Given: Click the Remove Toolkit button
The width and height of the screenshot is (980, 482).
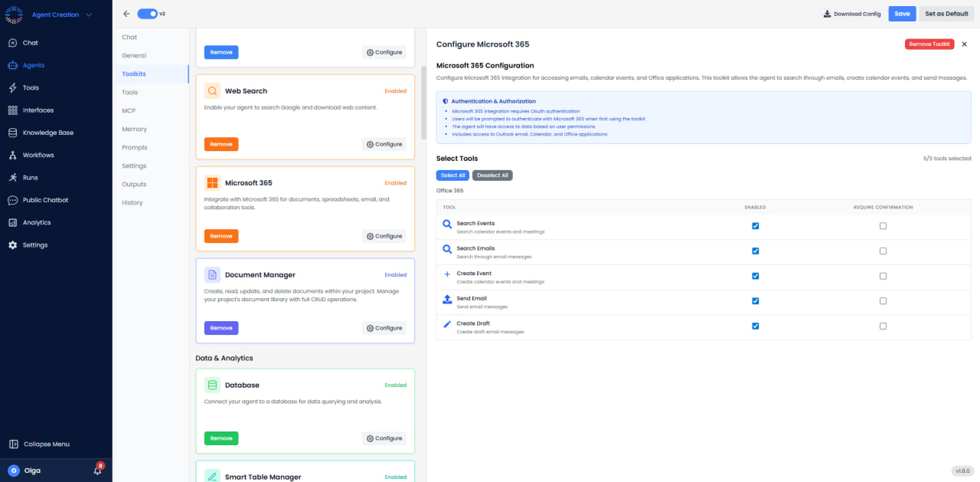Looking at the screenshot, I should point(929,44).
